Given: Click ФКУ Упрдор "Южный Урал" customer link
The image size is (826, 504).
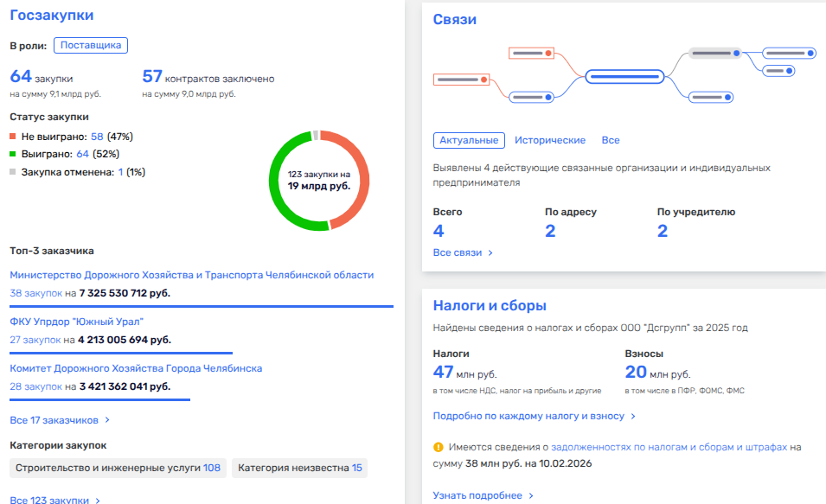Looking at the screenshot, I should 76,322.
